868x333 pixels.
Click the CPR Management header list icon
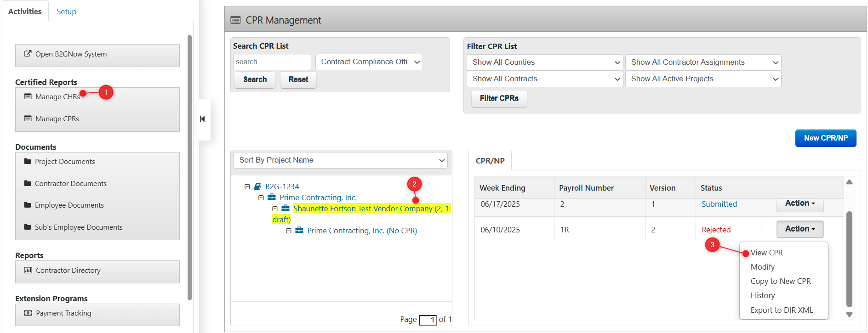[x=235, y=20]
